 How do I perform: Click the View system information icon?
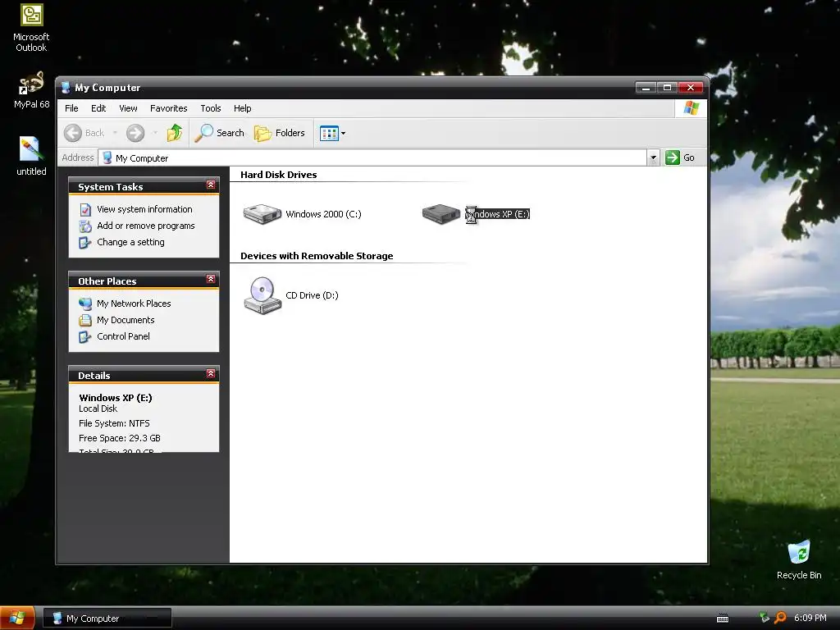[x=85, y=209]
